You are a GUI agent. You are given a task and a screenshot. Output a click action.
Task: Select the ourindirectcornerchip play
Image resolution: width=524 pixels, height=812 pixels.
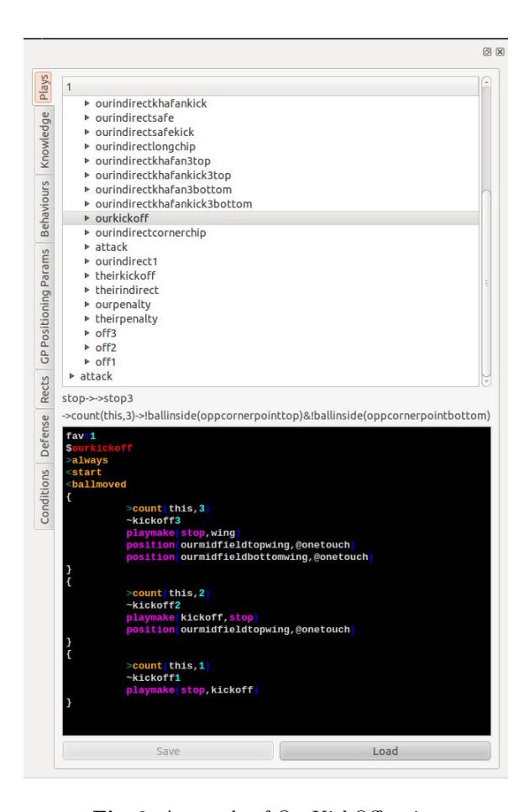tap(150, 233)
